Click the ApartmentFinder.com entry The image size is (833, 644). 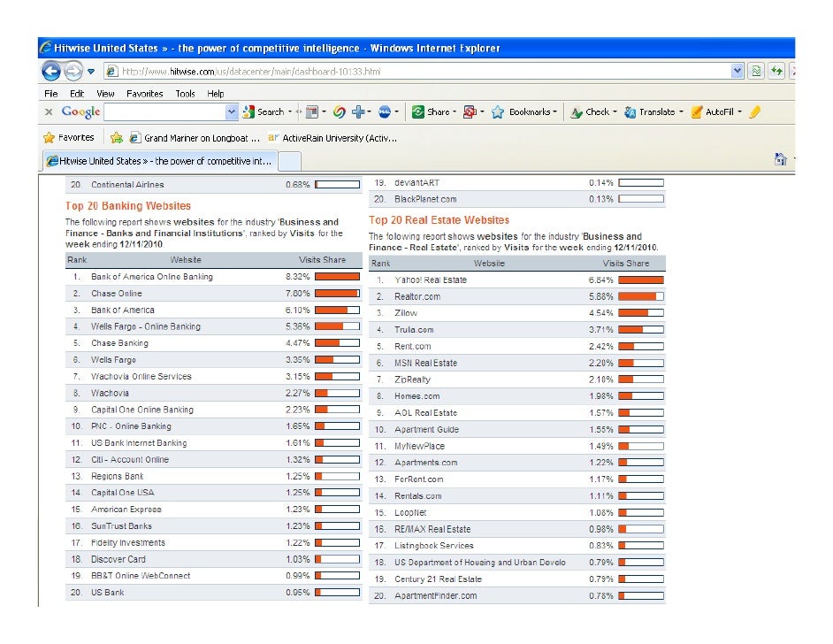tap(436, 595)
